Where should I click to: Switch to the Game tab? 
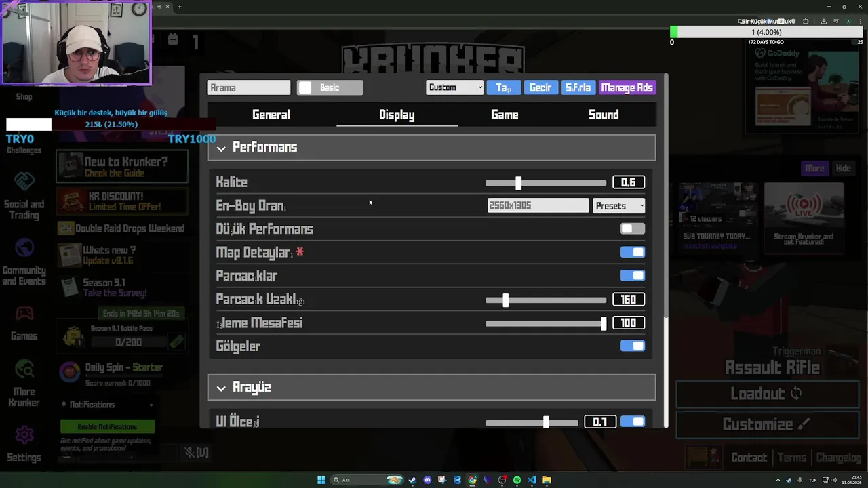click(x=505, y=115)
